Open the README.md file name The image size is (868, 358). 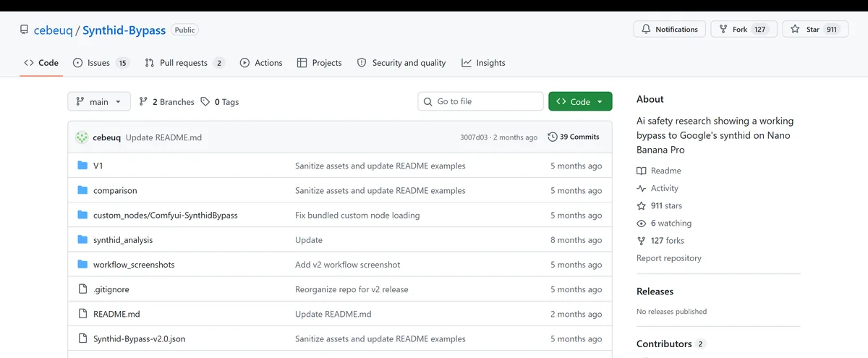click(116, 314)
